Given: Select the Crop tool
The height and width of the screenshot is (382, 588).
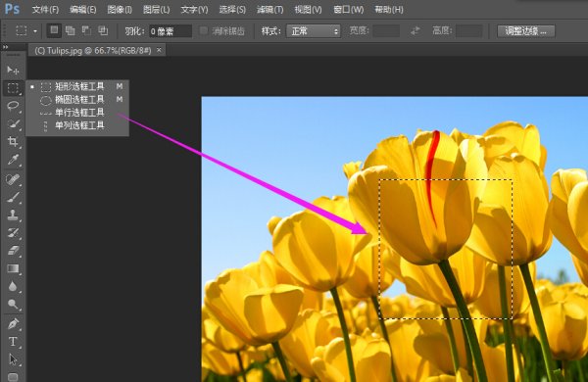Looking at the screenshot, I should (x=13, y=142).
